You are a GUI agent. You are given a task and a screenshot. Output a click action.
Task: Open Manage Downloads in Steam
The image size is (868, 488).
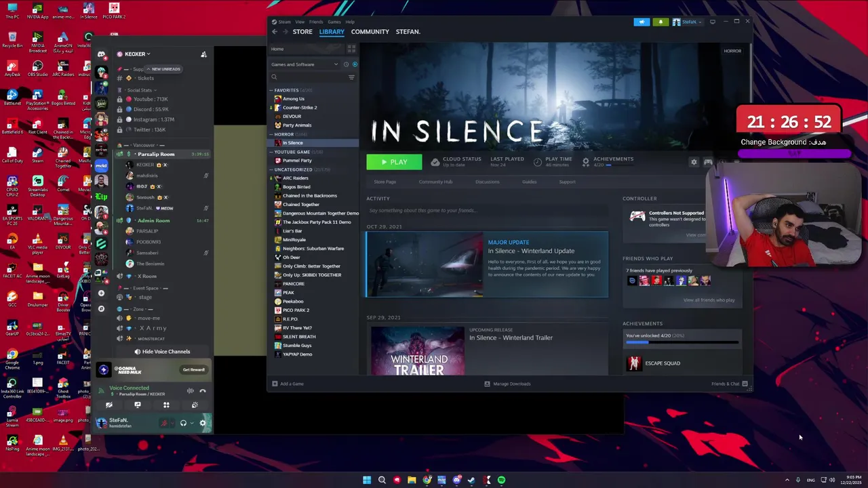pos(508,384)
